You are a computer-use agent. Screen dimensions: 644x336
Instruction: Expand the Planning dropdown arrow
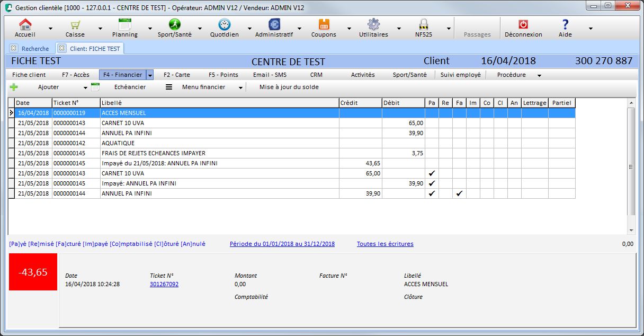tap(150, 29)
